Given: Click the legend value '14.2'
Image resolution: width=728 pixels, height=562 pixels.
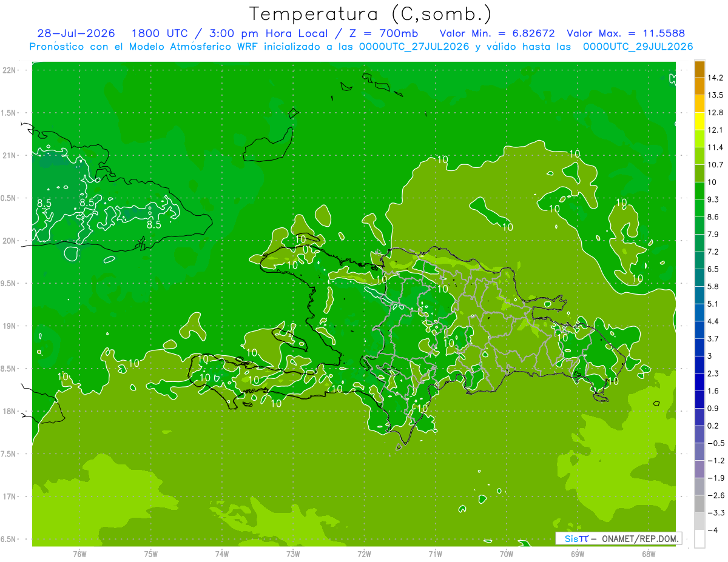Looking at the screenshot, I should [715, 78].
